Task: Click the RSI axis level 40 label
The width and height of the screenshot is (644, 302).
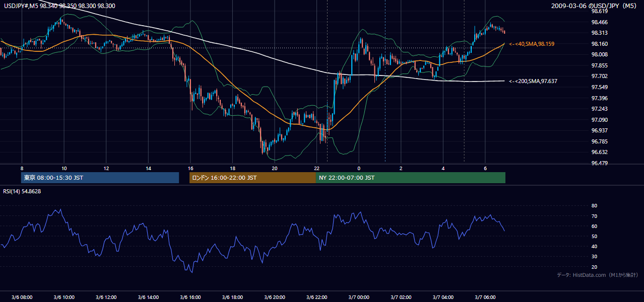Action: (594, 247)
